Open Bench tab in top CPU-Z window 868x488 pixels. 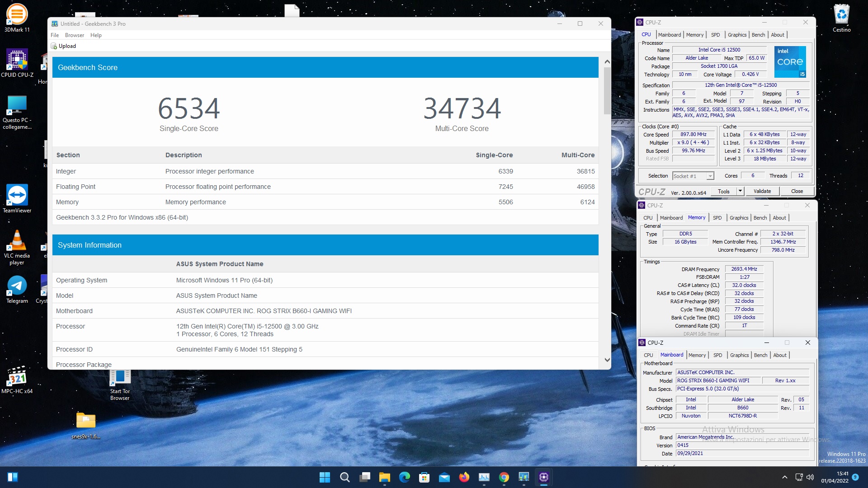[758, 35]
